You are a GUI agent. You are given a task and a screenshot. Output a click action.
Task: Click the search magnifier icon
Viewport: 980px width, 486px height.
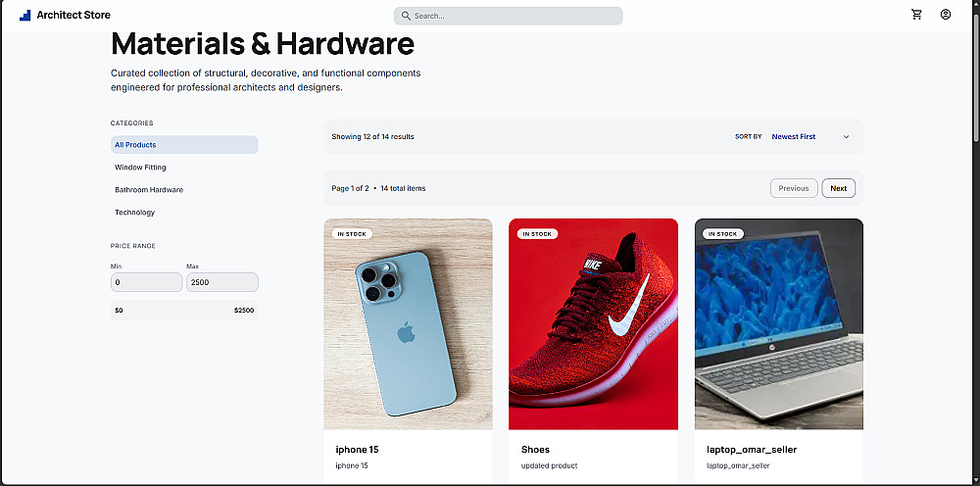pyautogui.click(x=406, y=16)
